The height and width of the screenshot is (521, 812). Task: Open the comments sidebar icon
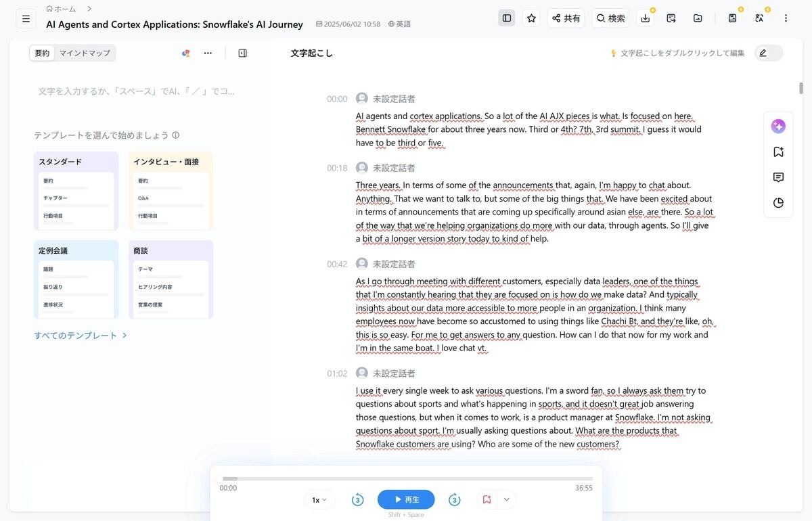point(778,177)
